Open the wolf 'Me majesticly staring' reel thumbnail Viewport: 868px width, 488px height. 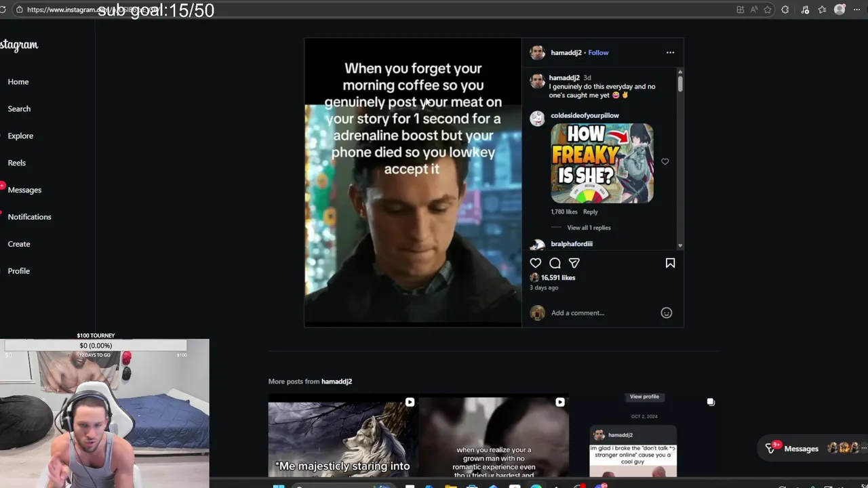[342, 436]
